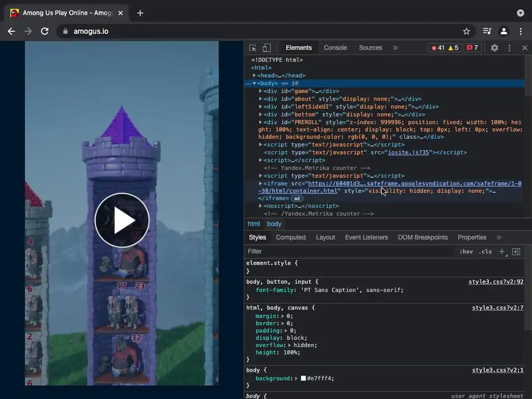Open the Chrome three-dot menu

coord(521,31)
